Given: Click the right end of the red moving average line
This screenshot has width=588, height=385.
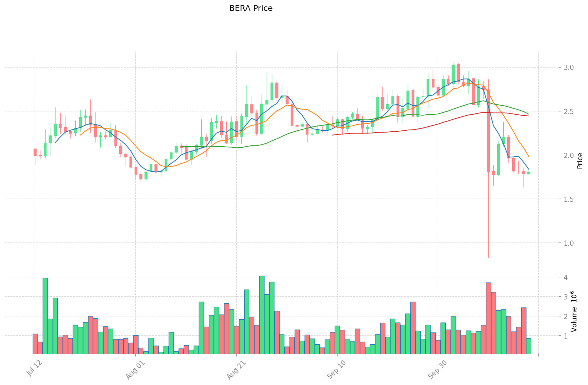Looking at the screenshot, I should 528,116.
